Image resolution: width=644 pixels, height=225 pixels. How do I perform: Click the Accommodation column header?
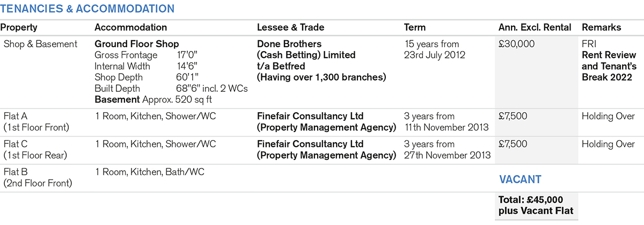130,27
